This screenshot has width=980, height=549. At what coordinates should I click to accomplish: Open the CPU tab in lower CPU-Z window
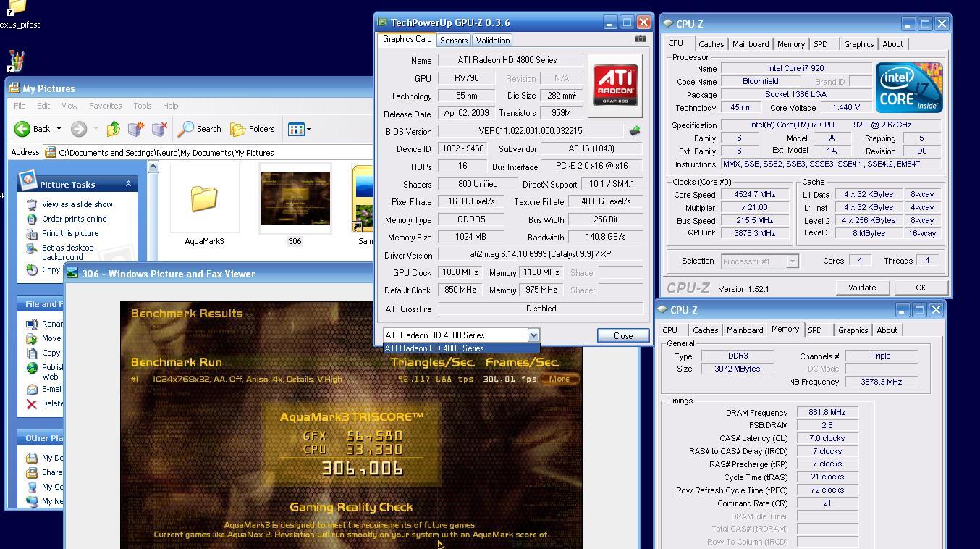670,330
